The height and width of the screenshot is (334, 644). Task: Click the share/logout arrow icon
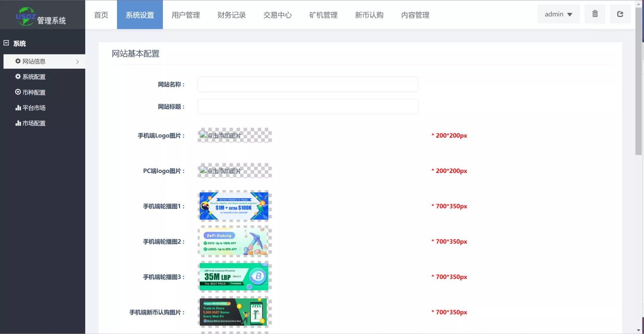point(620,14)
